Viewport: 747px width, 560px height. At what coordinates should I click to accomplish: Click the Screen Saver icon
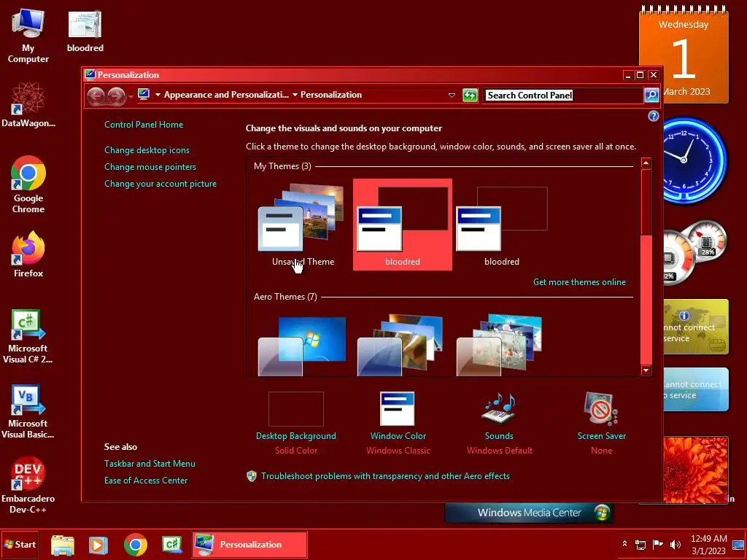point(601,408)
